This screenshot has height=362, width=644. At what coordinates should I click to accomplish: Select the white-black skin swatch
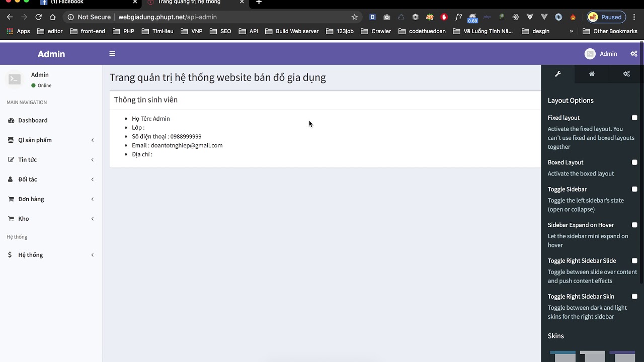coord(592,356)
